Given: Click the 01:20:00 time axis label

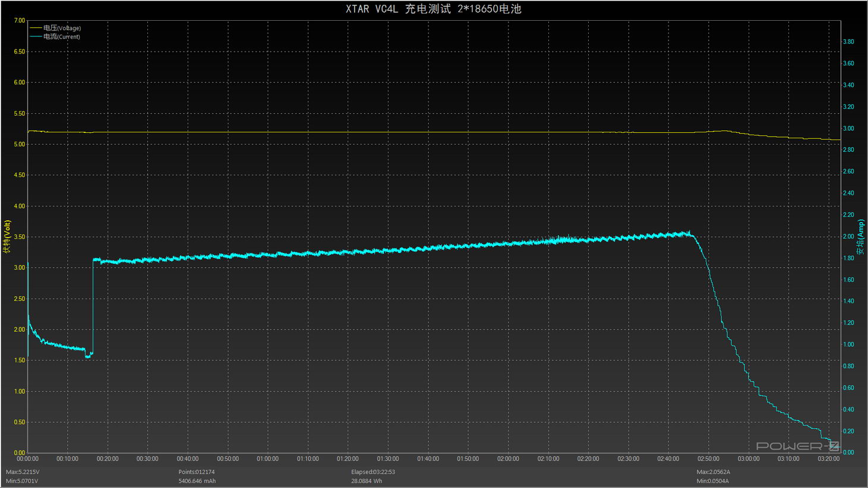Looking at the screenshot, I should (x=348, y=459).
